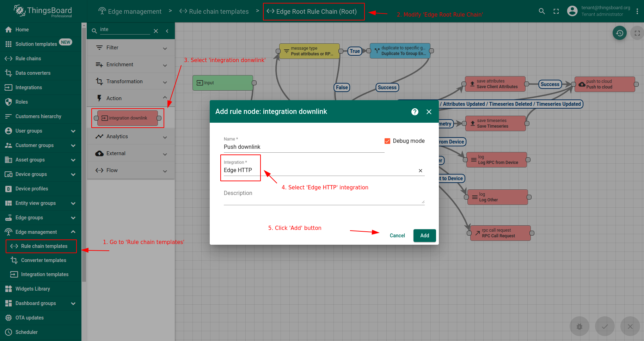Click Cancel in the dialog
The image size is (644, 341).
(x=397, y=236)
